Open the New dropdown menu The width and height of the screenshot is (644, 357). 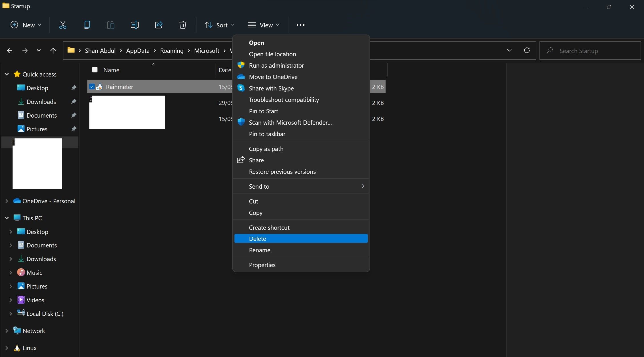click(x=26, y=25)
